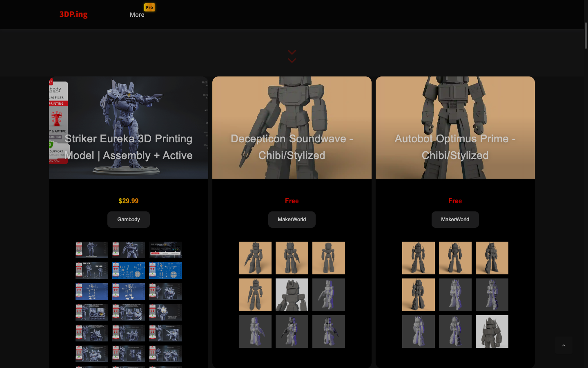The width and height of the screenshot is (588, 368).
Task: Select Soundwave gray-background close-up thumbnail
Action: point(292,295)
